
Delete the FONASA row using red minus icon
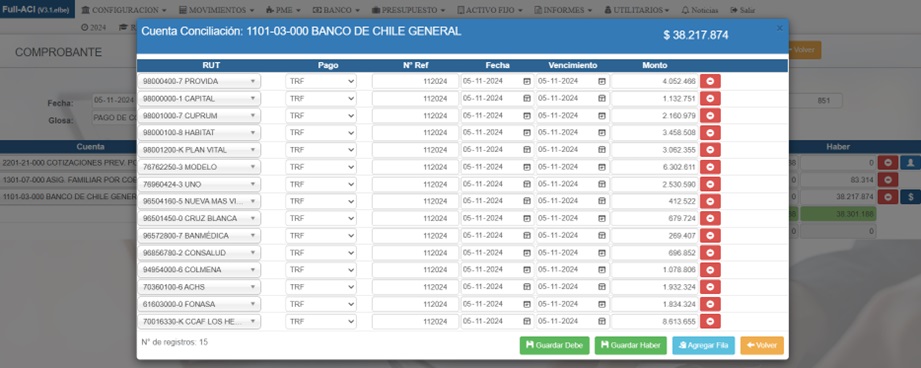tap(710, 304)
